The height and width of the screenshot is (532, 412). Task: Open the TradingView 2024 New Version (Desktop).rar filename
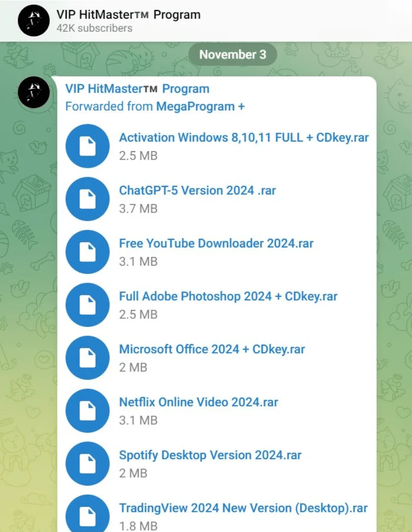(243, 508)
